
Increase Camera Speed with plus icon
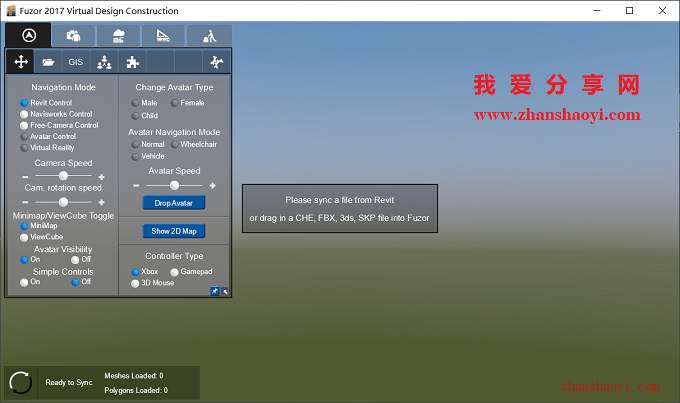(x=101, y=177)
